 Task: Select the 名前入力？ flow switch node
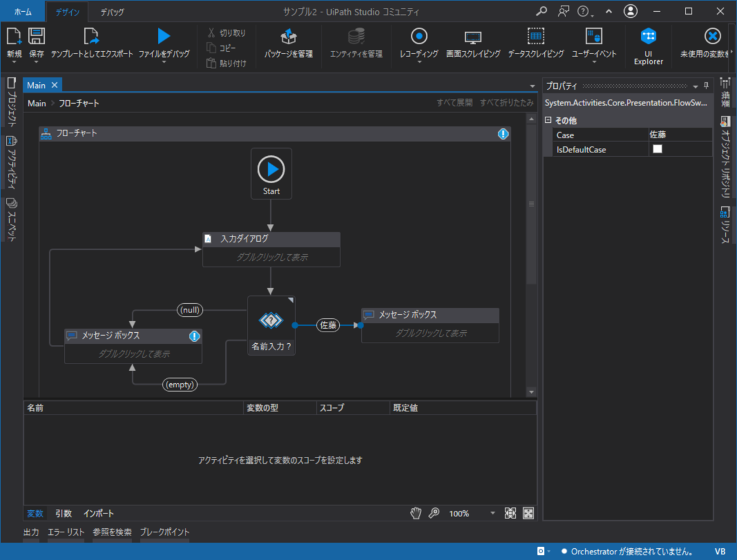click(x=271, y=327)
